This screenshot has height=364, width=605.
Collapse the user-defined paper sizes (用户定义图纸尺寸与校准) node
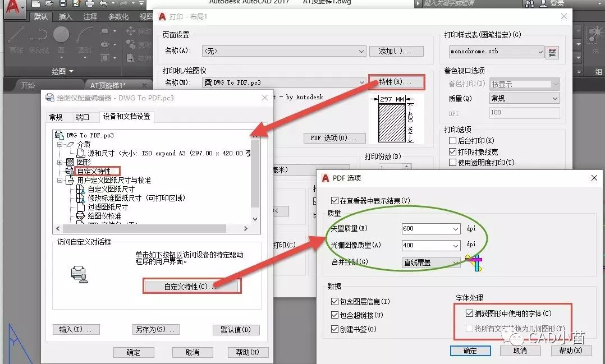59,180
